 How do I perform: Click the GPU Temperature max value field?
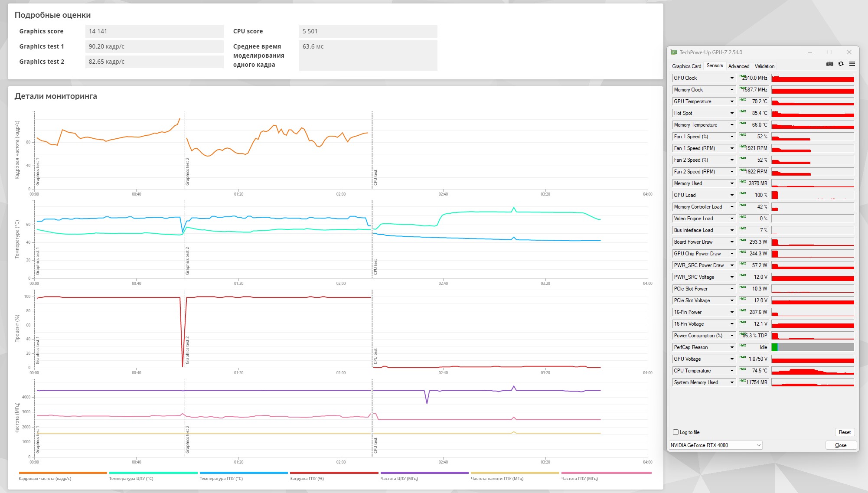[754, 101]
